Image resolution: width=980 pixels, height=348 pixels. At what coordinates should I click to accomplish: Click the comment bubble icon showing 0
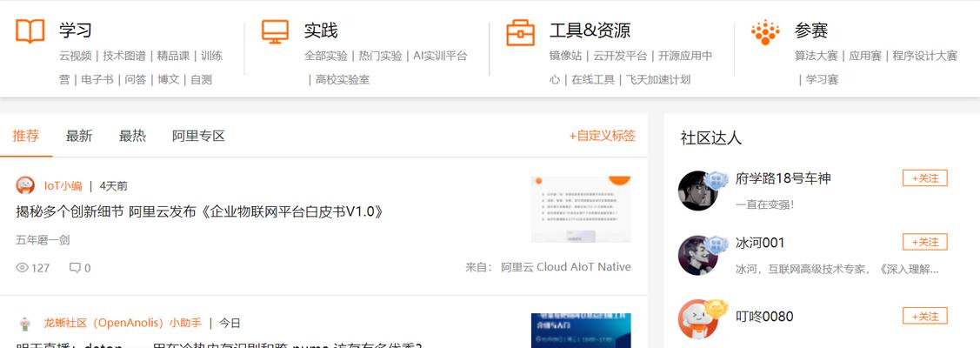click(x=75, y=268)
